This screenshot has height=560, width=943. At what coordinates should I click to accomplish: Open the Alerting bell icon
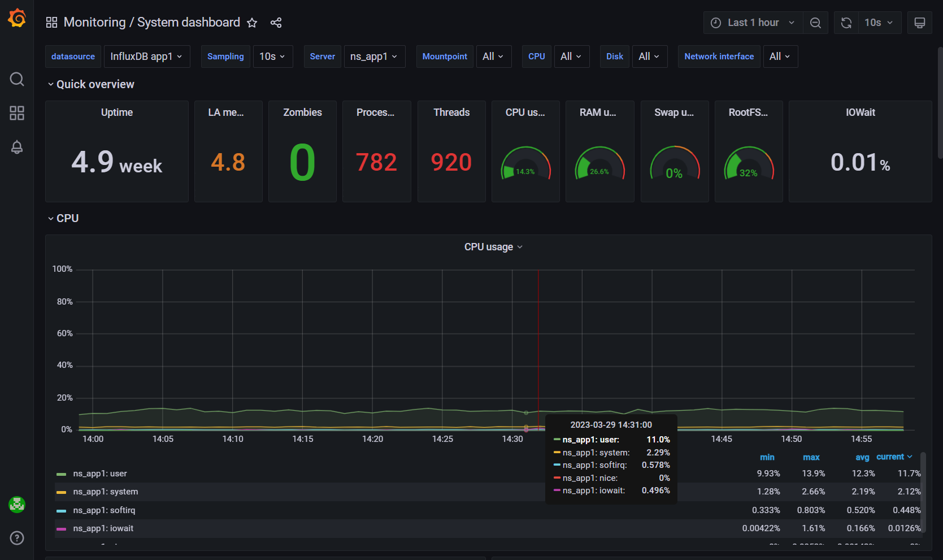pyautogui.click(x=17, y=147)
